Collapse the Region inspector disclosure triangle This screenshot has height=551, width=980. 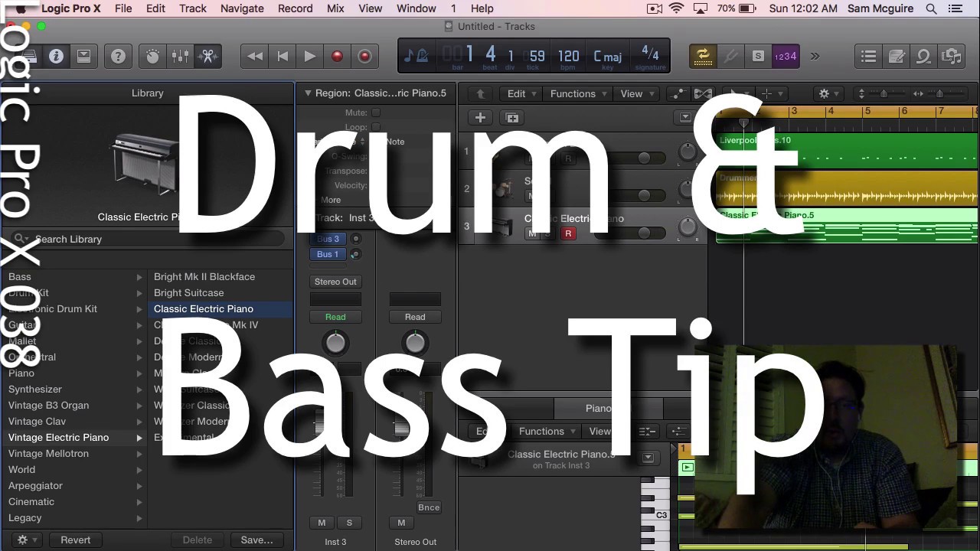pos(308,93)
